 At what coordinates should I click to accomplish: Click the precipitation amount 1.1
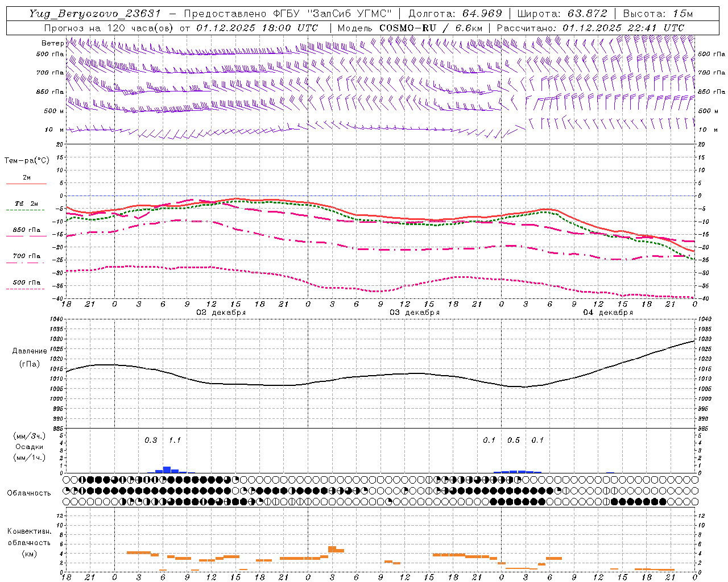[175, 440]
